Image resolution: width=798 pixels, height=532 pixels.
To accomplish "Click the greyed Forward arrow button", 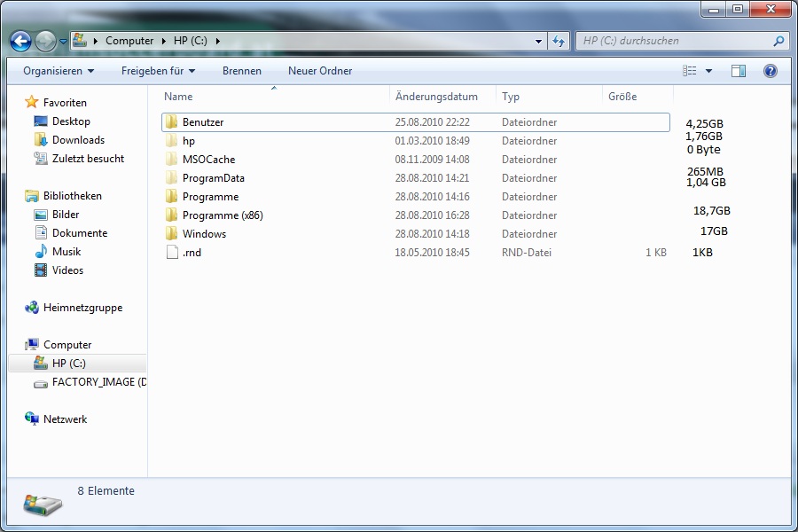I will click(x=45, y=42).
